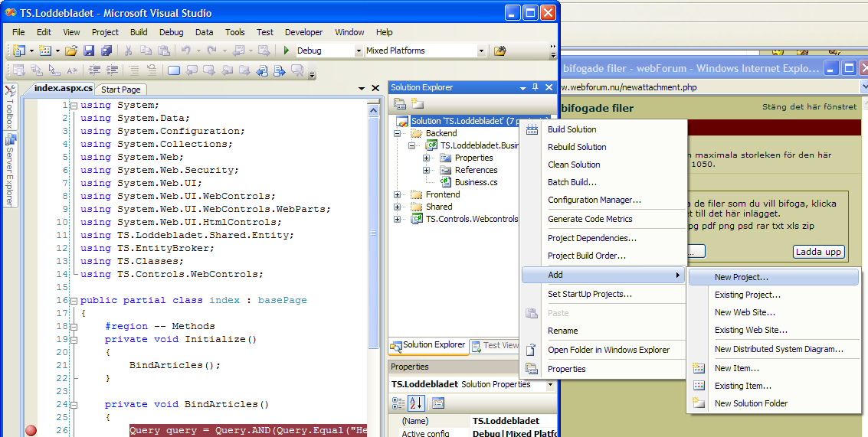Pin the Solution Explorer panel
Viewport: 868px width, 437px height.
(x=536, y=87)
